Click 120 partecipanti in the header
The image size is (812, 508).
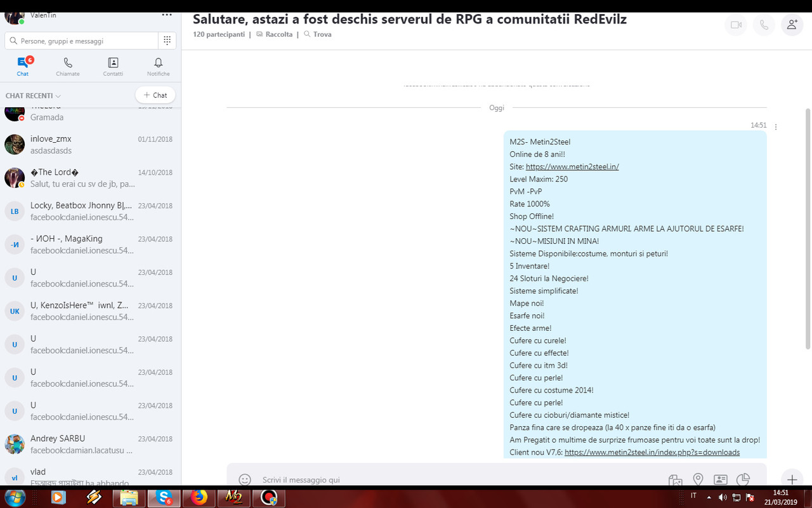point(219,34)
